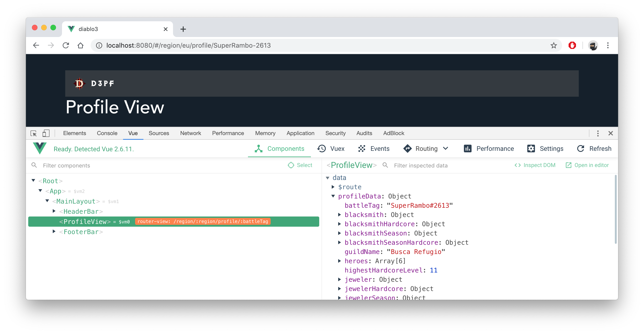Expand the heroes Array node
The width and height of the screenshot is (644, 334).
[340, 261]
